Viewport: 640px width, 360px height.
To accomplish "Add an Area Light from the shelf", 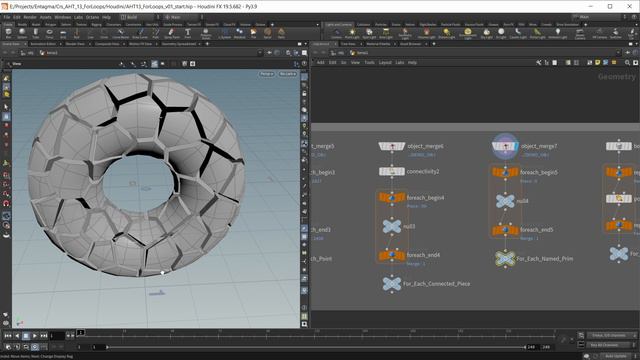I will 386,33.
